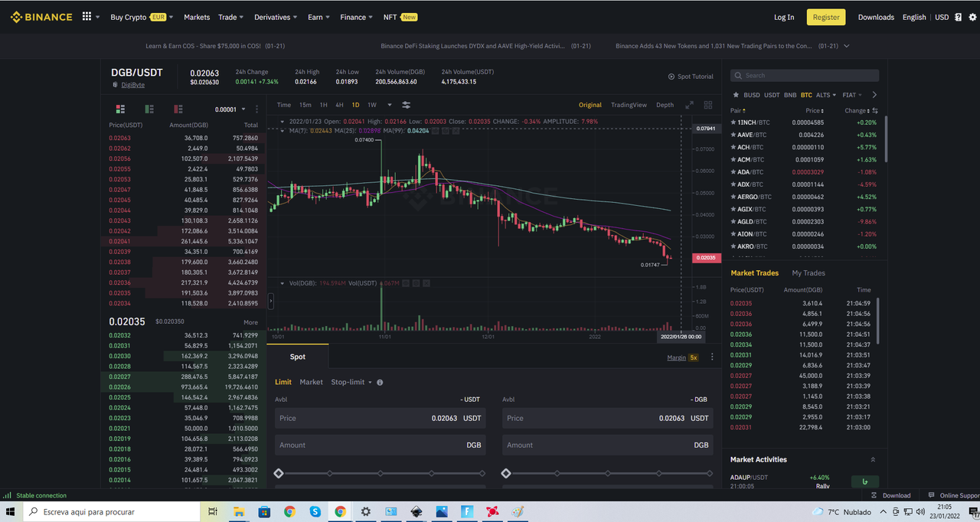
Task: Show order book with both bids and asks
Action: pyautogui.click(x=120, y=109)
